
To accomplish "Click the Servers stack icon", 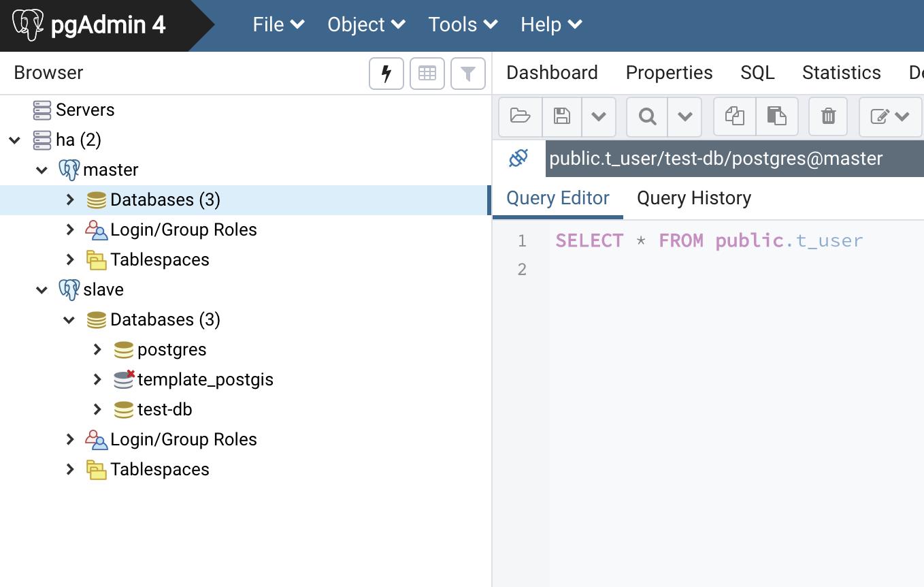I will (42, 110).
